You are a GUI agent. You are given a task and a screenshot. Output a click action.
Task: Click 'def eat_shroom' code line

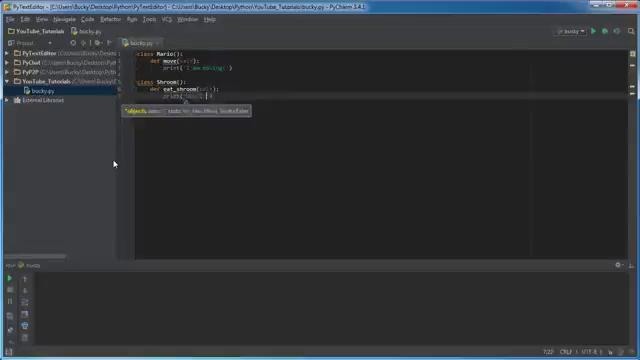[x=184, y=89]
